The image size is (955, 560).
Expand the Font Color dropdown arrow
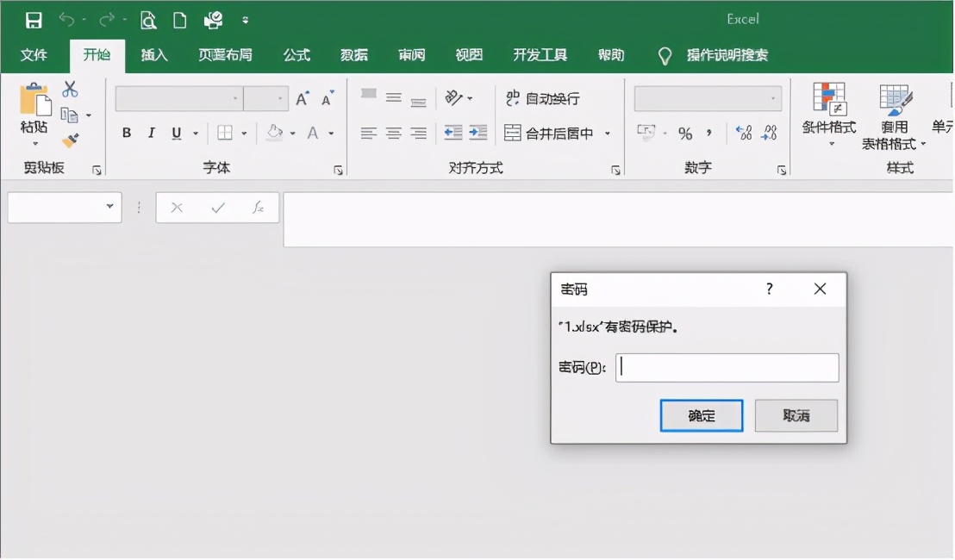331,134
